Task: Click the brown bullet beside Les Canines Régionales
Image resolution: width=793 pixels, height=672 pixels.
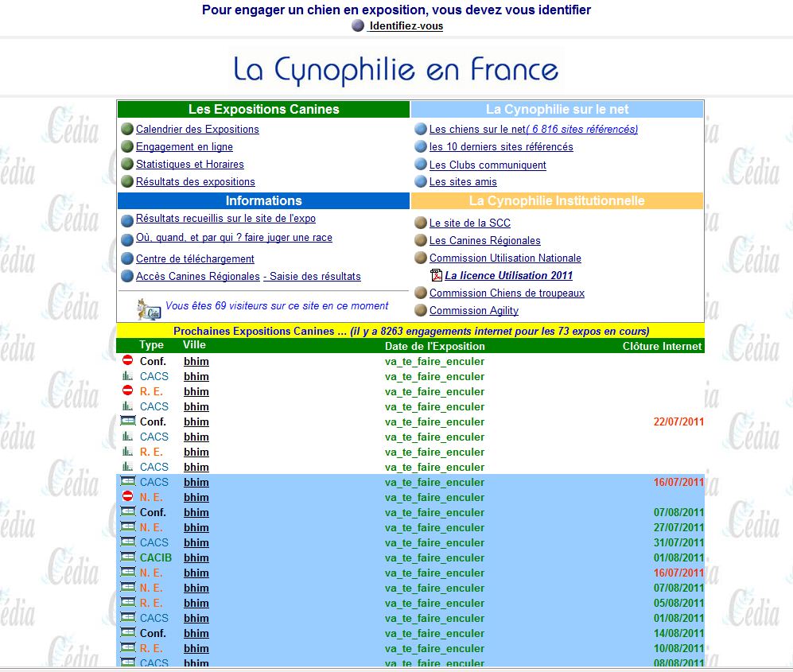Action: [x=420, y=240]
